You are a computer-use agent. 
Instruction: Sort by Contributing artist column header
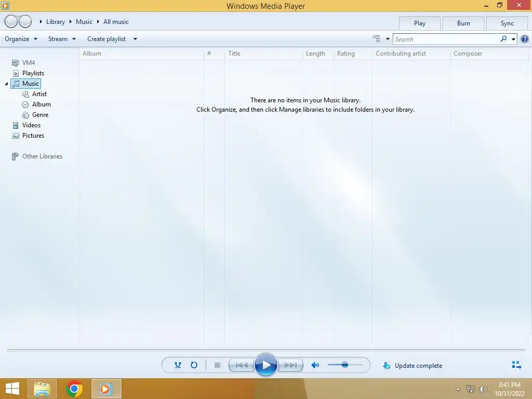click(411, 54)
